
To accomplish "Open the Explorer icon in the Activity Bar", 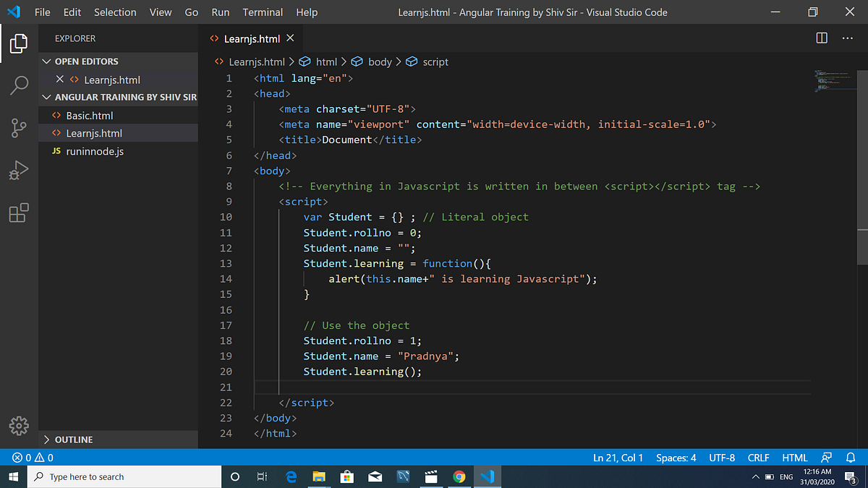I will point(19,43).
